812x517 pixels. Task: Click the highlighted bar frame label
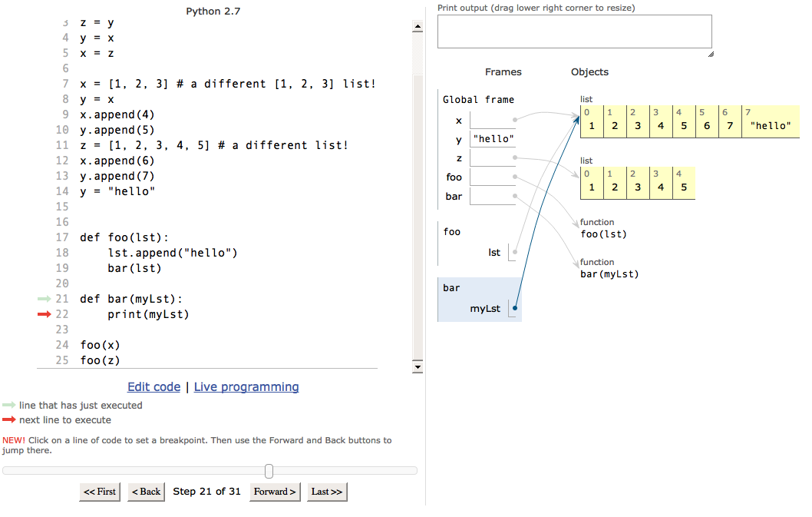[x=451, y=288]
